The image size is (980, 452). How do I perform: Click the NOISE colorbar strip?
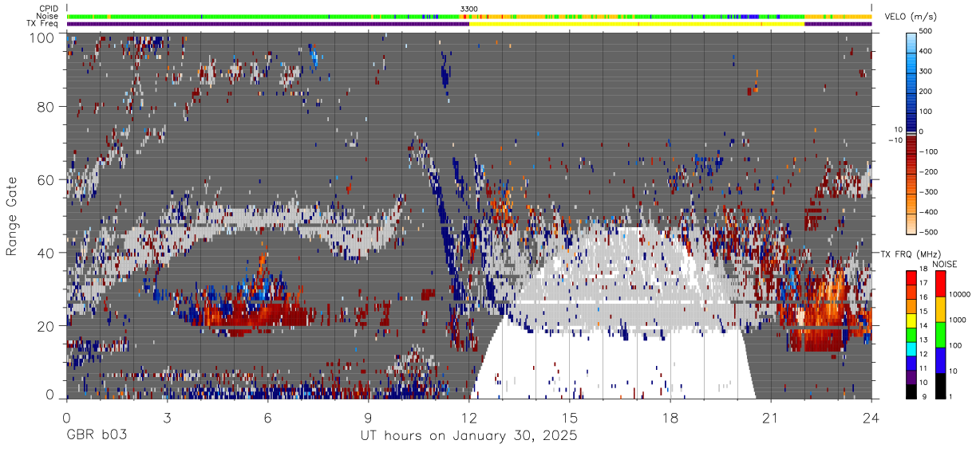(940, 334)
